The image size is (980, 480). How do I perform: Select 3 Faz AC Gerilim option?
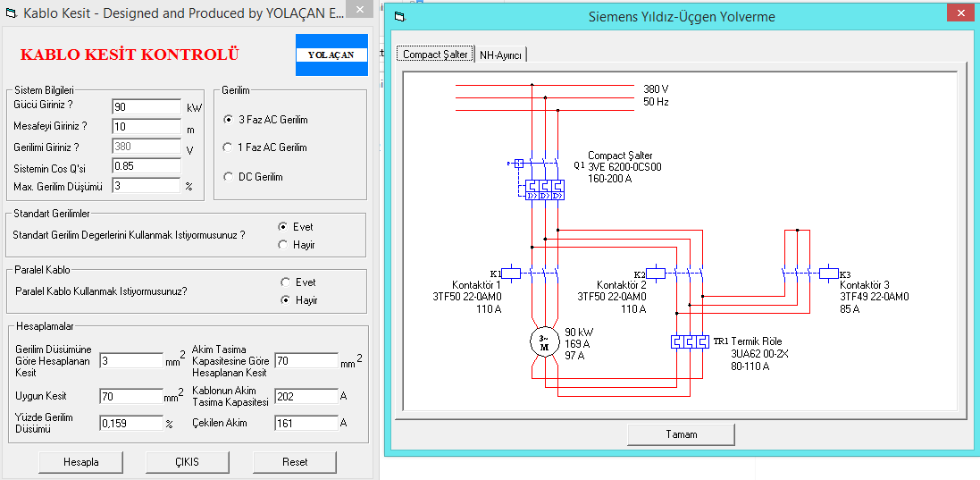(x=228, y=120)
